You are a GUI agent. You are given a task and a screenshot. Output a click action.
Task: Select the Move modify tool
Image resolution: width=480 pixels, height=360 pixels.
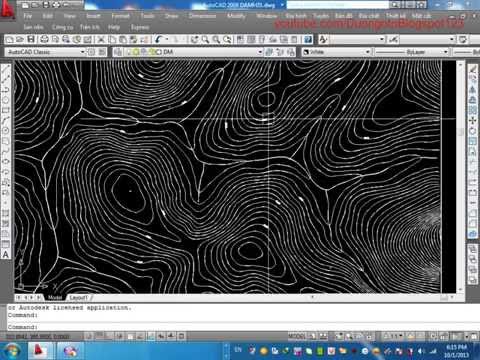click(473, 121)
